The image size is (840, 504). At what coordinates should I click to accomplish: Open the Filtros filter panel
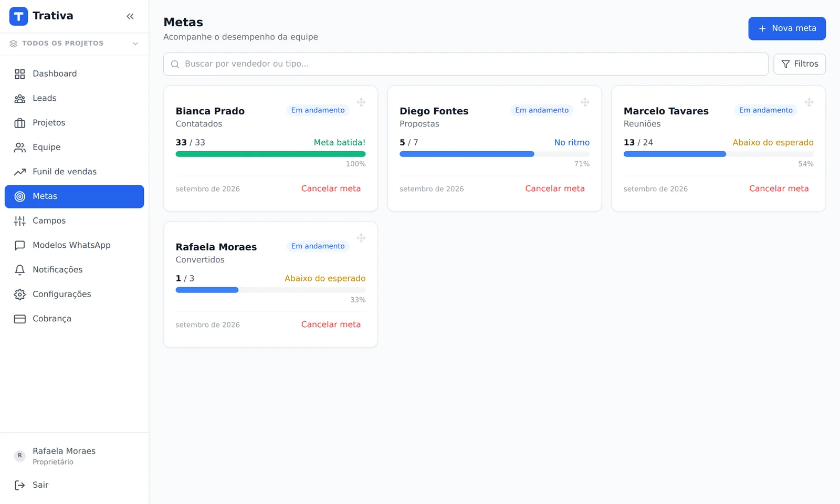[x=800, y=64]
